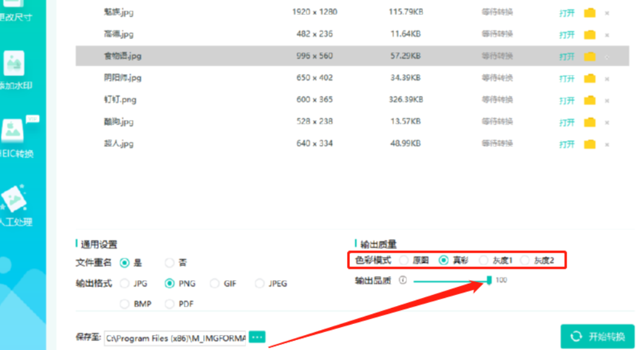Viewport: 644px width, 350px height.
Task: Click the 326.39KB file size cell
Action: (x=406, y=99)
